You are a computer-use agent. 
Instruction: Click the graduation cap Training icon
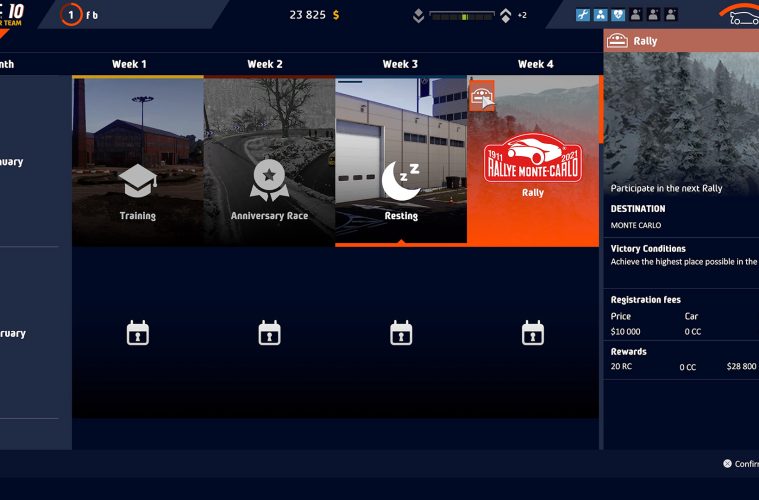(x=138, y=181)
